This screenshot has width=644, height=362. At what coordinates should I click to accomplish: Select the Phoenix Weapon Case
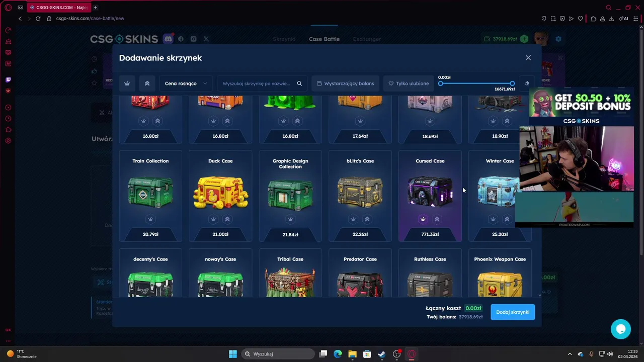coord(500,274)
